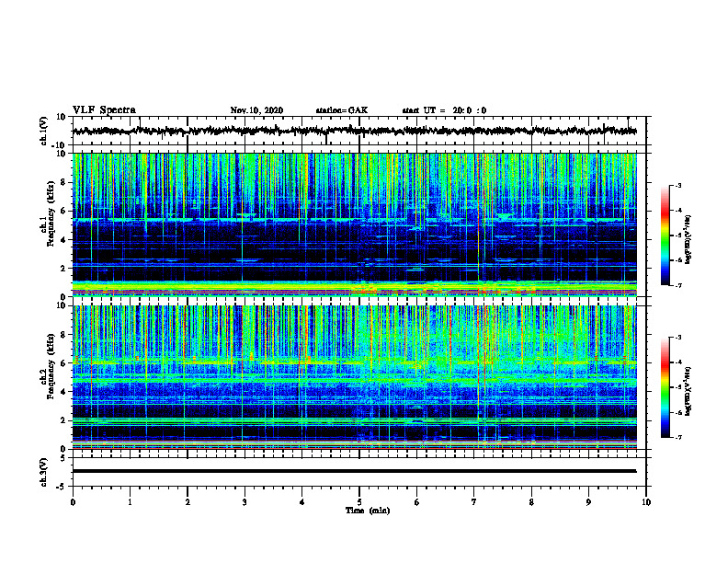Click the ch.2 spectrogram color scale bar
This screenshot has width=728, height=563.
(665, 387)
